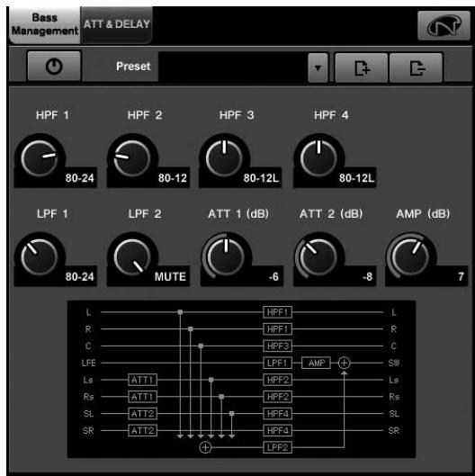Screen dimensions: 475x476
Task: Toggle the L channel bass routing node
Action: click(180, 312)
